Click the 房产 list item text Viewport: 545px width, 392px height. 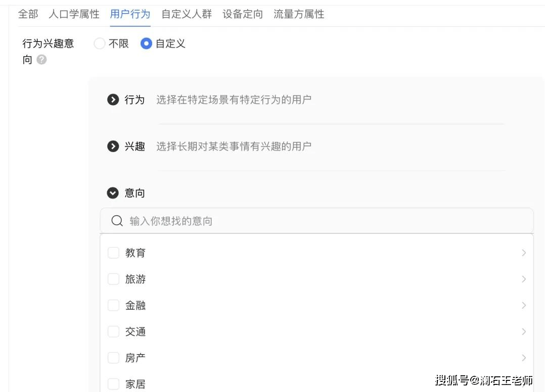[x=135, y=358]
